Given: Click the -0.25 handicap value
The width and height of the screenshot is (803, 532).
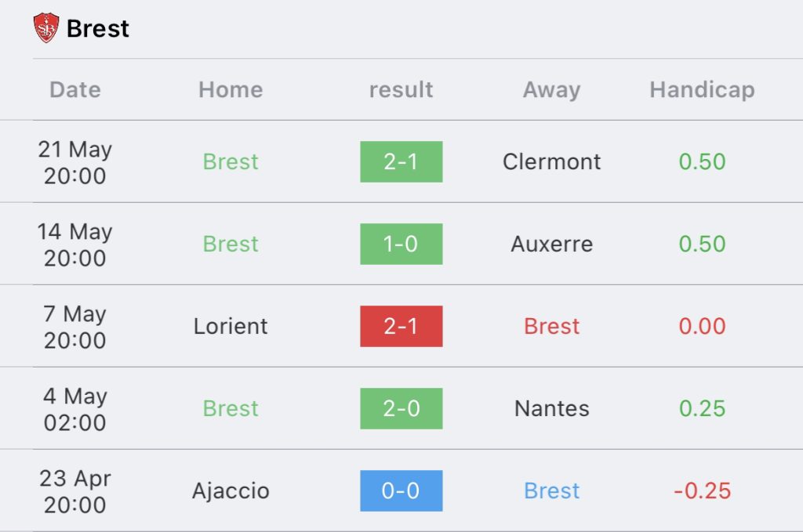Looking at the screenshot, I should click(702, 490).
